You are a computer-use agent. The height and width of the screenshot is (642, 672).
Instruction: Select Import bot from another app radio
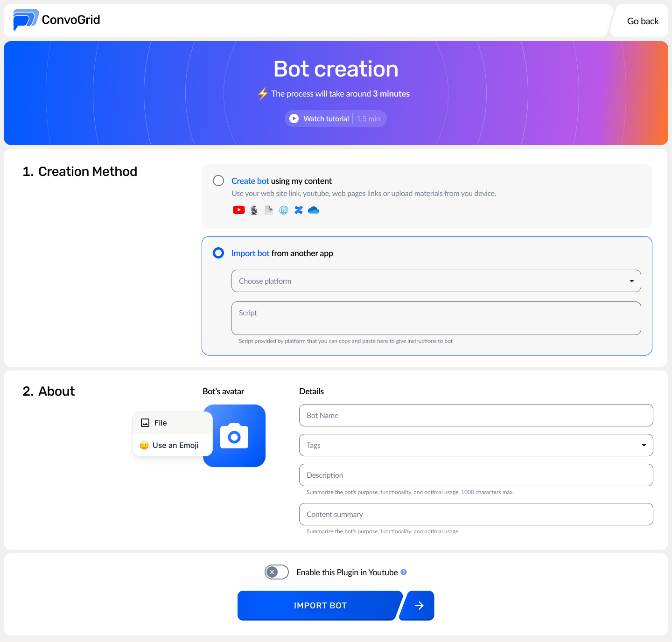pyautogui.click(x=218, y=253)
